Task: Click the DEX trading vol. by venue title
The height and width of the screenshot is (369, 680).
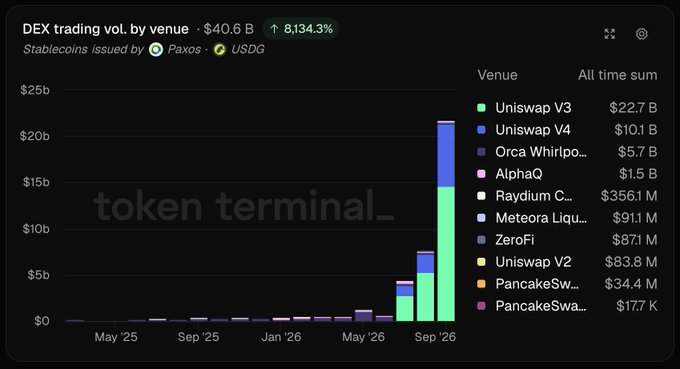Action: coord(105,29)
